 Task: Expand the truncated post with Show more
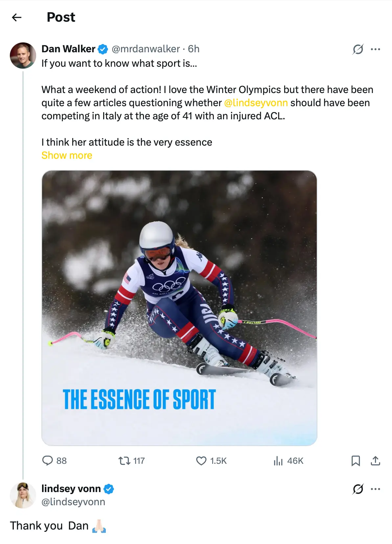coord(67,155)
